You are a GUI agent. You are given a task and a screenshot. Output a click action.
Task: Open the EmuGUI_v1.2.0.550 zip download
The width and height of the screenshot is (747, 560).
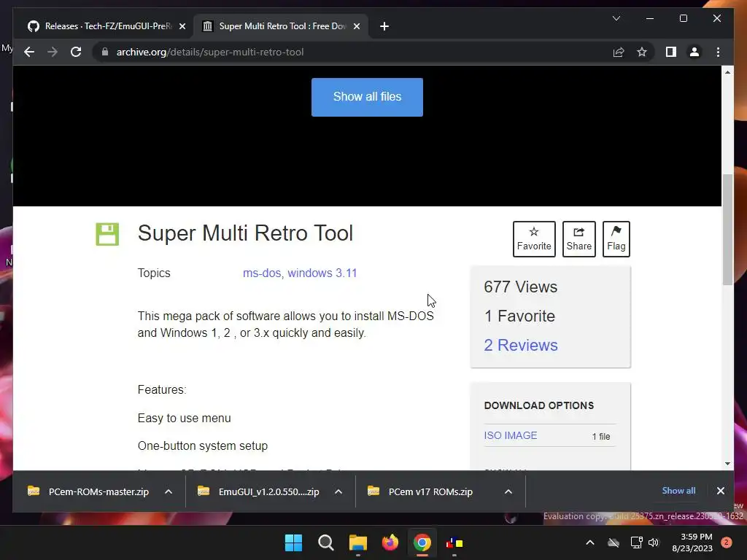pos(259,491)
